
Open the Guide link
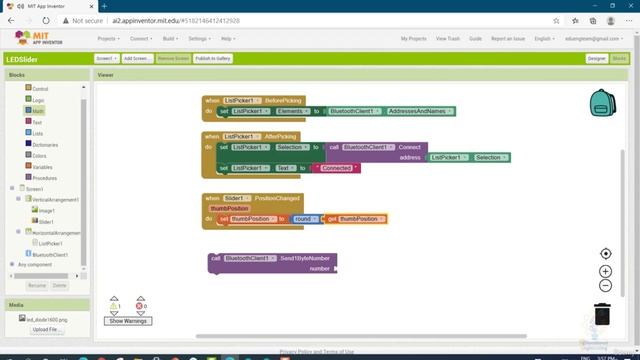(475, 38)
